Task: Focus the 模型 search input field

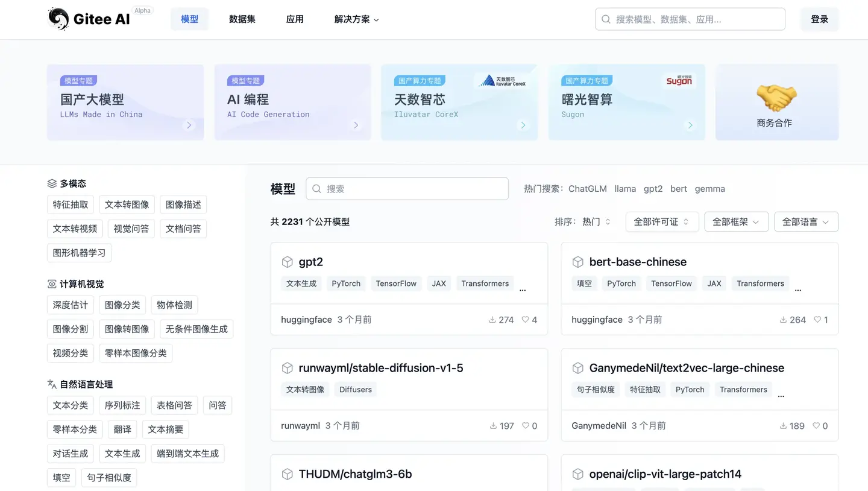Action: (407, 189)
